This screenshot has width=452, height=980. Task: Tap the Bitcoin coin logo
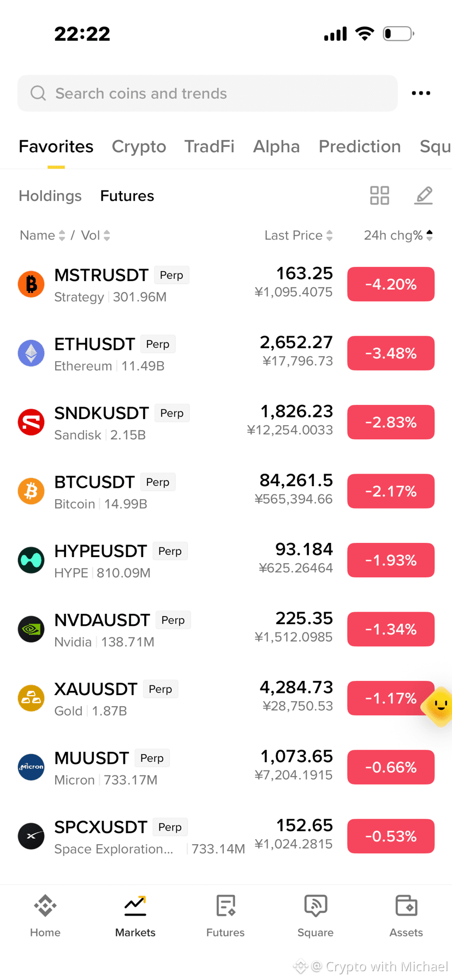click(x=31, y=491)
